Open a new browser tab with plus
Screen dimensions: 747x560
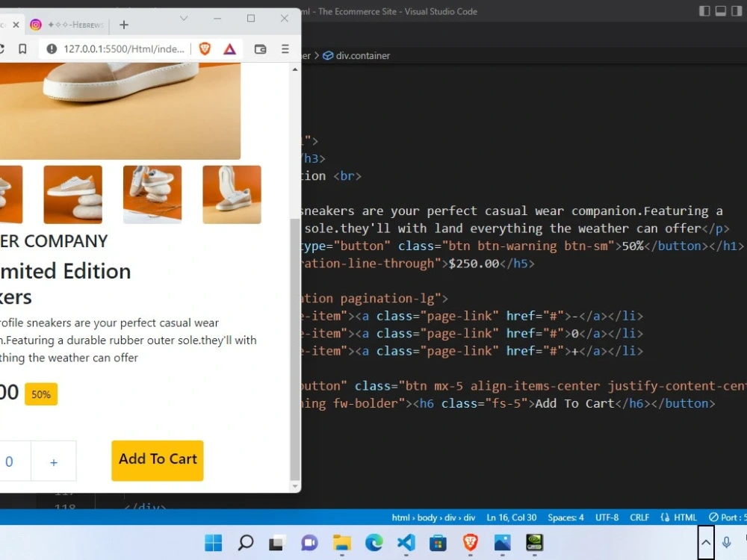pos(124,25)
